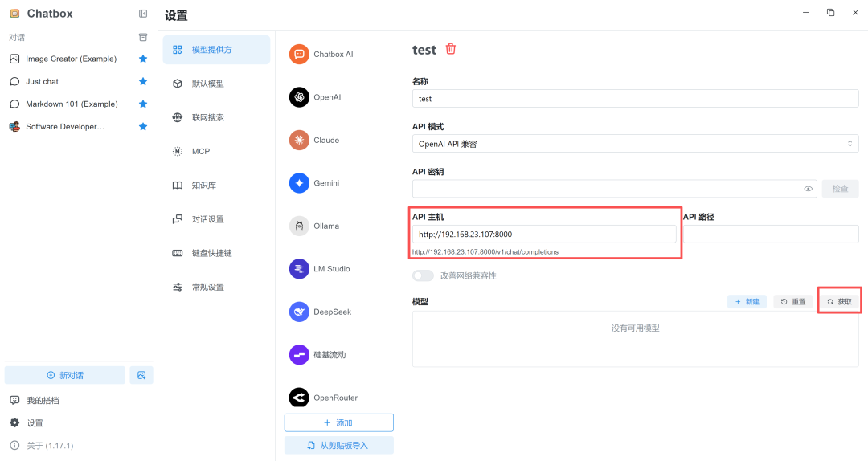Click the API 主机 input field
Screen dimensions: 868x461
click(544, 234)
